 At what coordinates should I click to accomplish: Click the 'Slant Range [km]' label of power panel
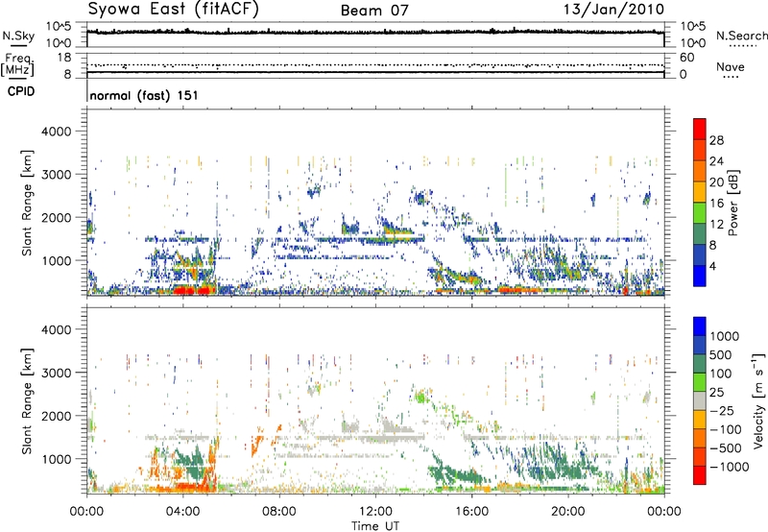(27, 203)
